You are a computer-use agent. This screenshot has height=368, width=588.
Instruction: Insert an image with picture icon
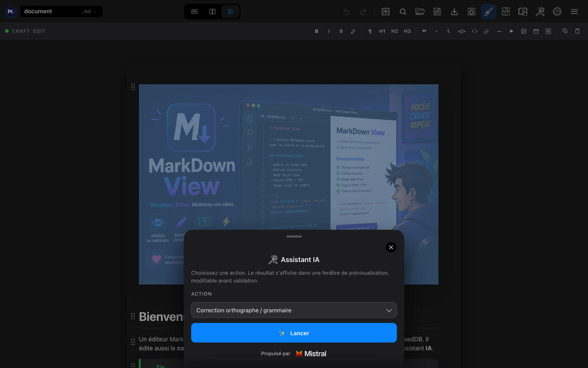(524, 31)
